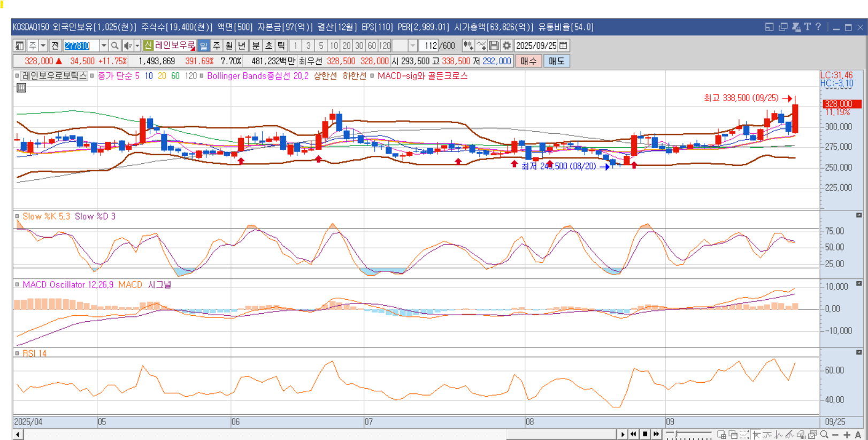Viewport: 868px width, 440px height.
Task: Collapse the Slow %K panel corner icon
Action: tap(859, 215)
